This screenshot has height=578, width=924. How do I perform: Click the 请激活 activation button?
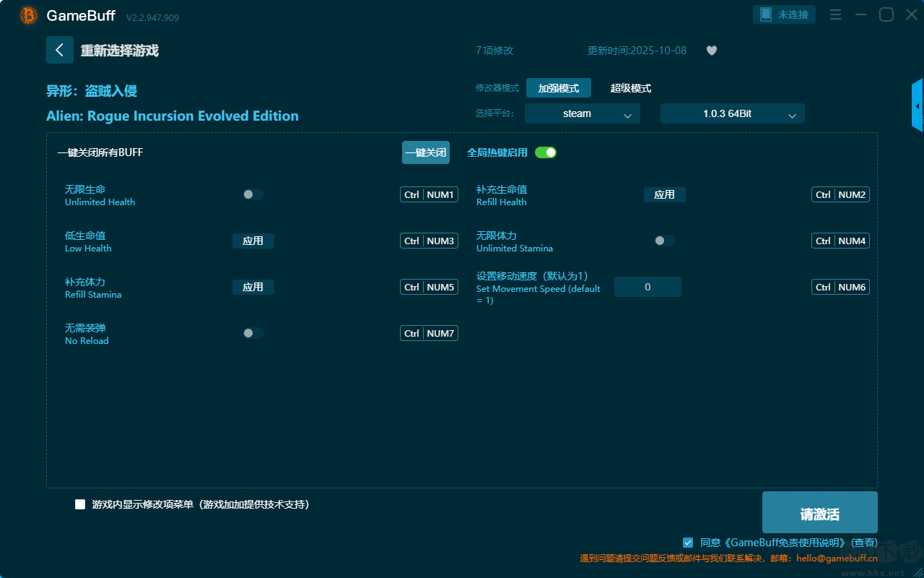(x=819, y=513)
